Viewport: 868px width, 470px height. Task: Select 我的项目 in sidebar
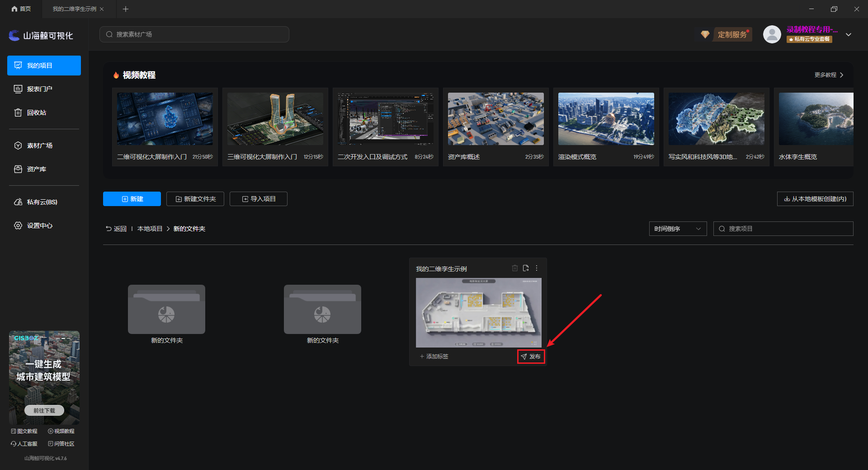[44, 66]
